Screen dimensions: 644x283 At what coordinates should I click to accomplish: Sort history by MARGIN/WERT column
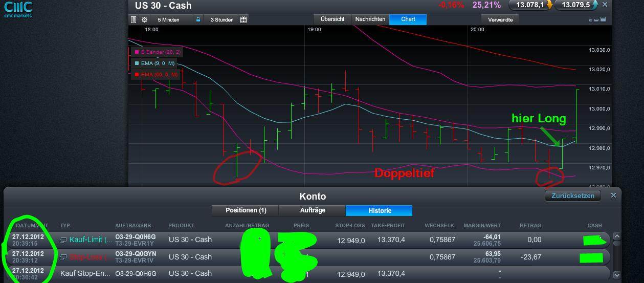point(482,226)
